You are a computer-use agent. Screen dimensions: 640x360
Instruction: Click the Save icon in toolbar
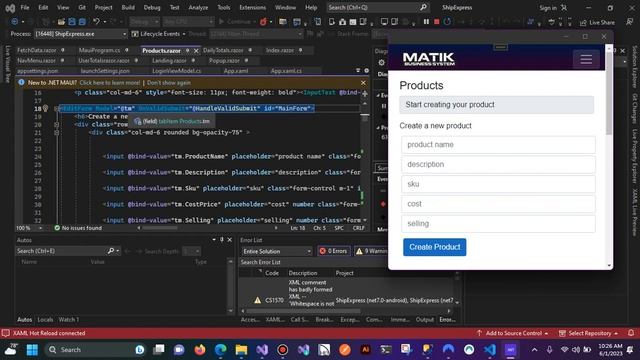(72, 22)
